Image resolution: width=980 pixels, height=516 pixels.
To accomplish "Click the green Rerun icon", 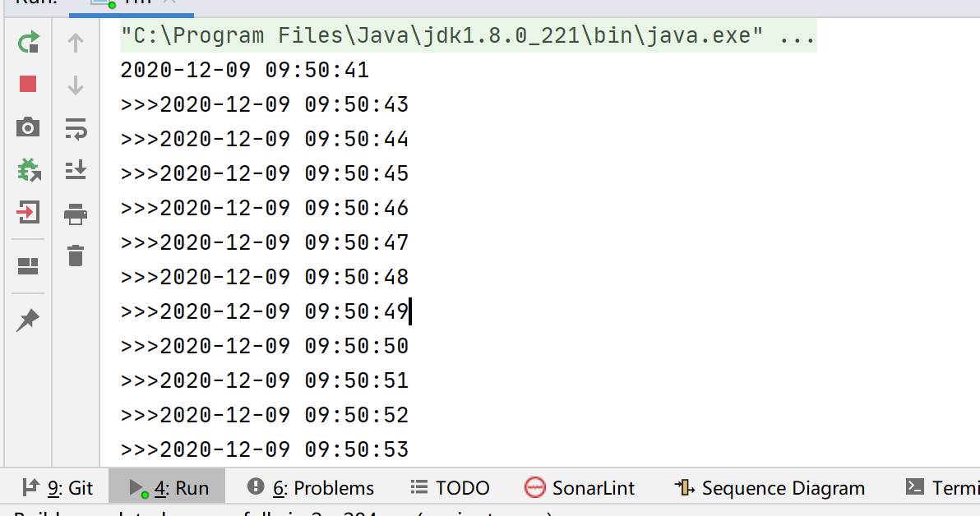I will tap(28, 42).
